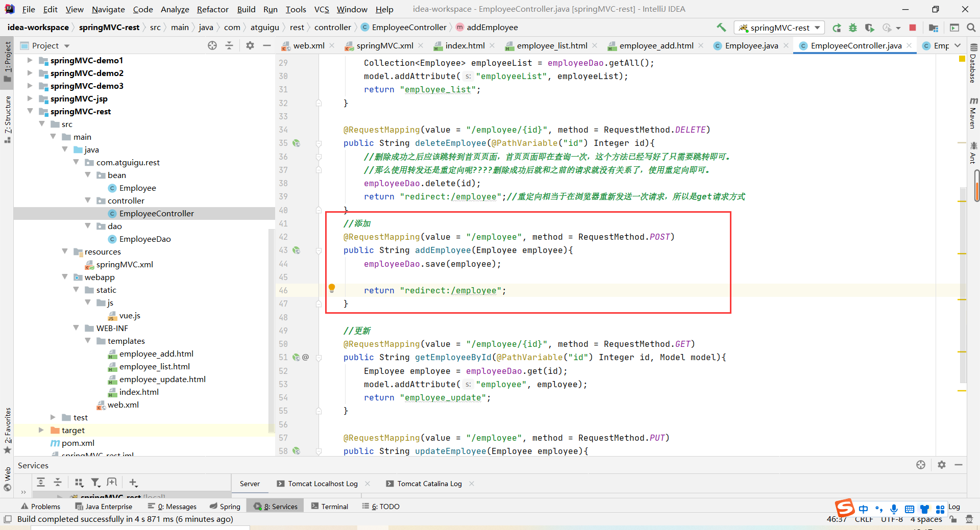Open the Project panel settings gear

point(250,45)
